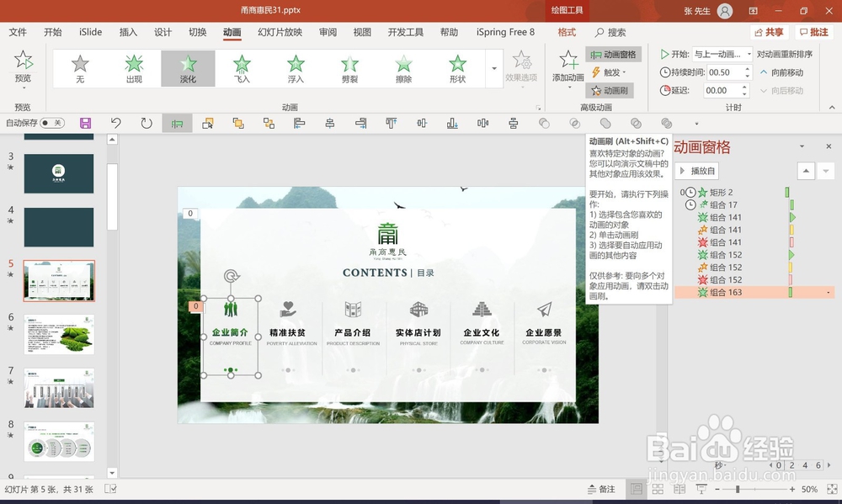The image size is (842, 504).
Task: Click the redo arrow icon
Action: coord(146,123)
